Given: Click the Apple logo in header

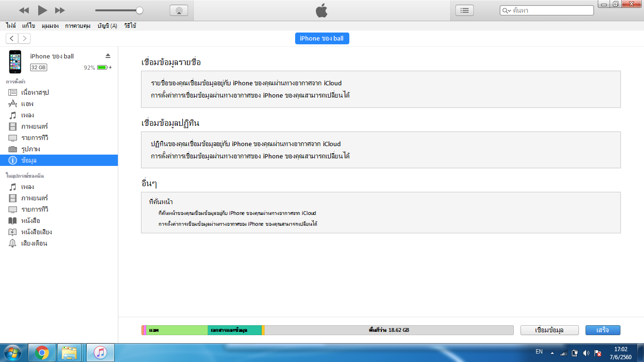Looking at the screenshot, I should (x=322, y=10).
